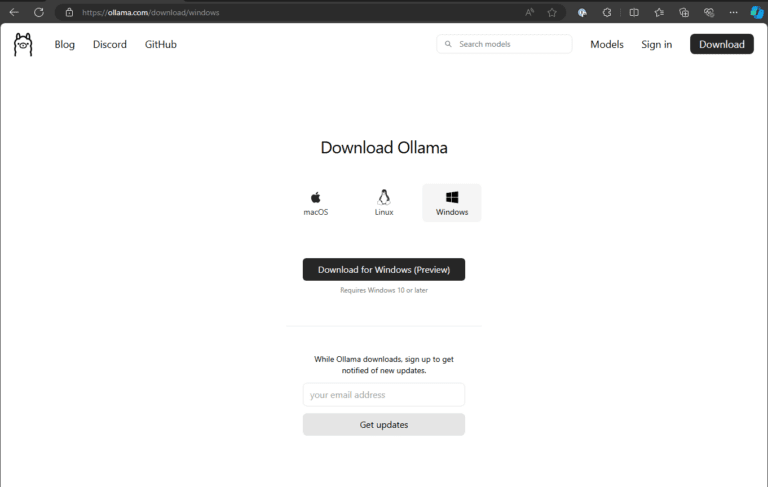Image resolution: width=768 pixels, height=487 pixels.
Task: Focus the email address field
Action: (384, 394)
